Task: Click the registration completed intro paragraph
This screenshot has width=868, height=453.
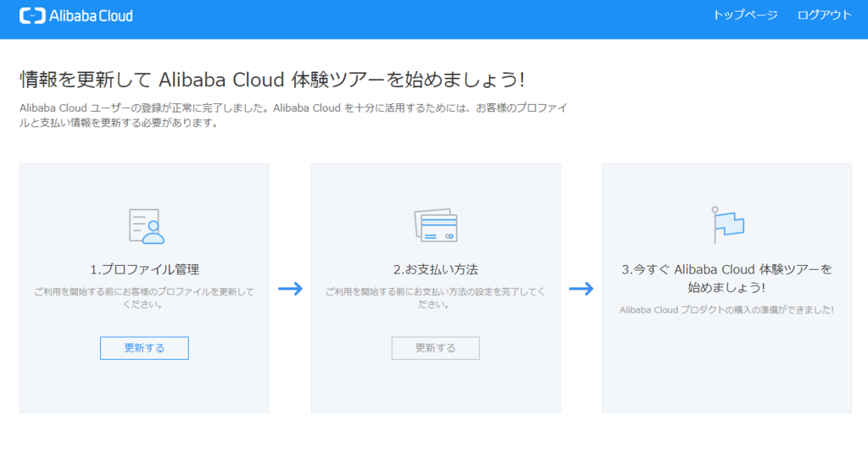Action: point(293,115)
